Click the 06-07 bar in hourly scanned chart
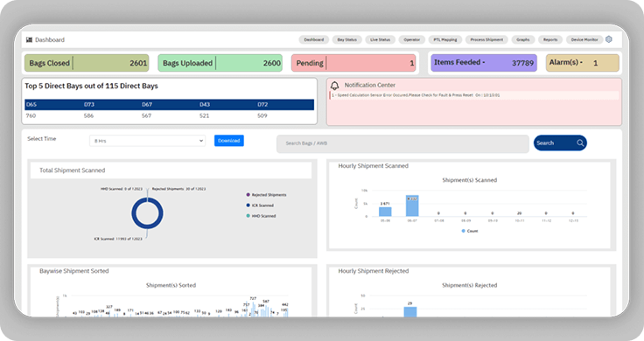Image resolution: width=644 pixels, height=341 pixels. pos(412,205)
